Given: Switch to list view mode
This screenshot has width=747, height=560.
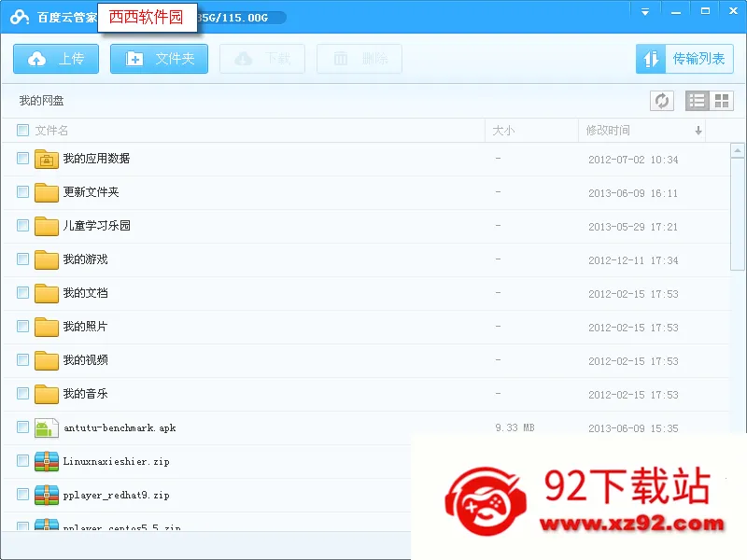Looking at the screenshot, I should pyautogui.click(x=697, y=101).
